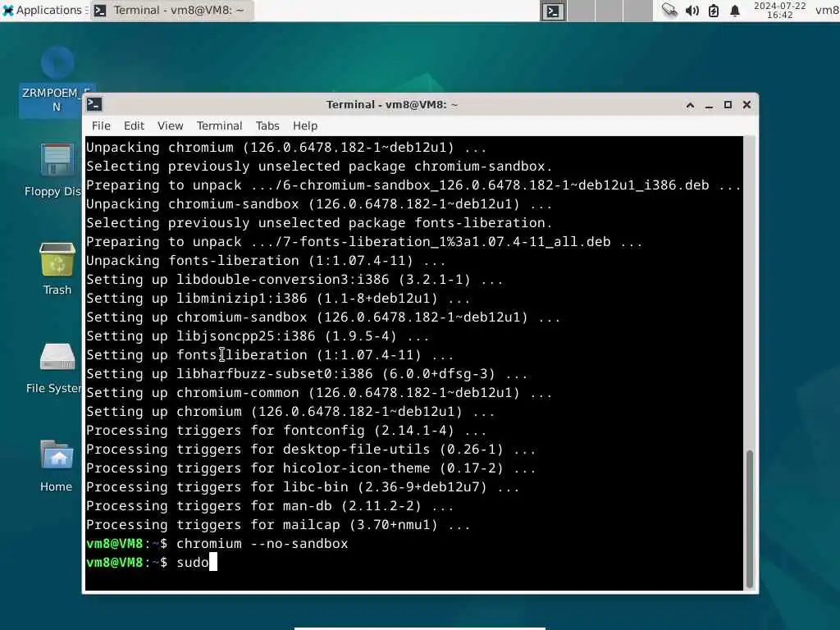This screenshot has height=630, width=840.
Task: Click the Terminal vertical scrollbar thumb
Action: [750, 519]
